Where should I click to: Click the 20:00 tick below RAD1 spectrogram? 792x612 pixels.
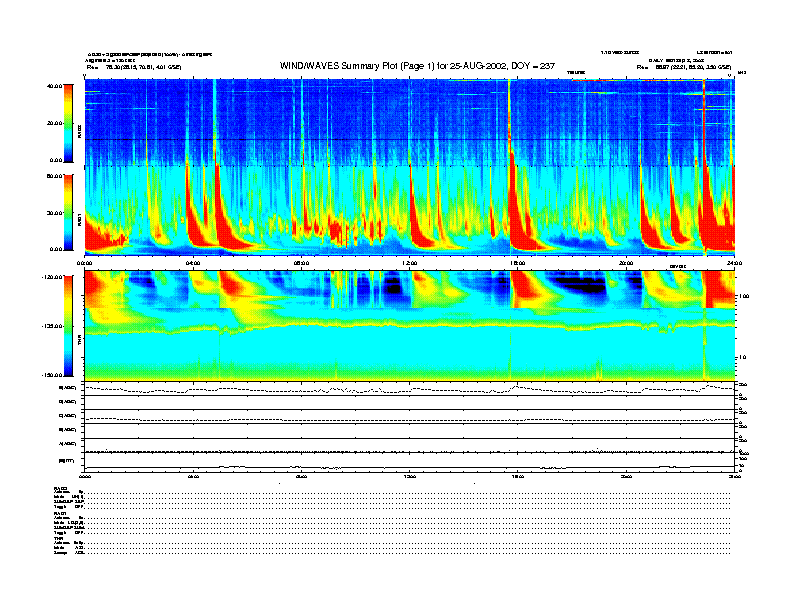tap(626, 263)
